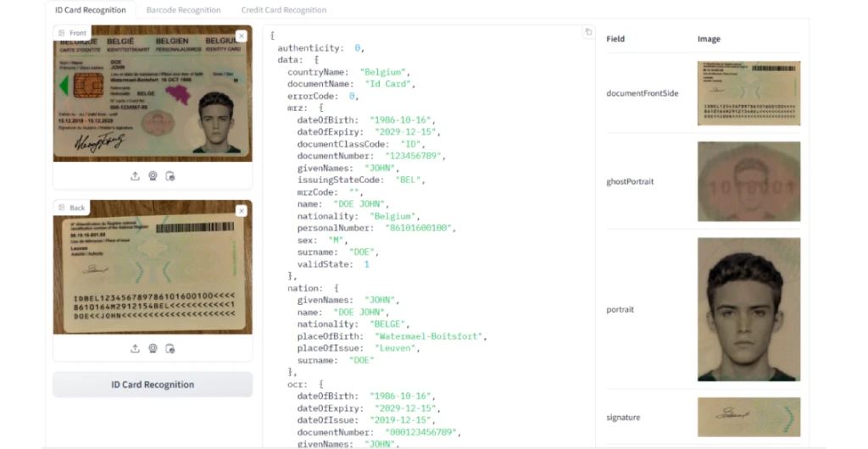
Task: Click upload icon under the Back image
Action: pos(135,348)
